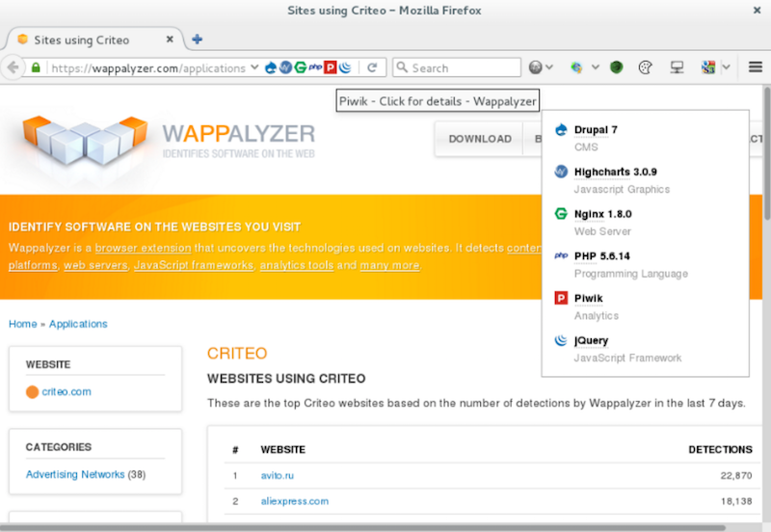
Task: Follow the analytics tools link
Action: click(x=297, y=265)
